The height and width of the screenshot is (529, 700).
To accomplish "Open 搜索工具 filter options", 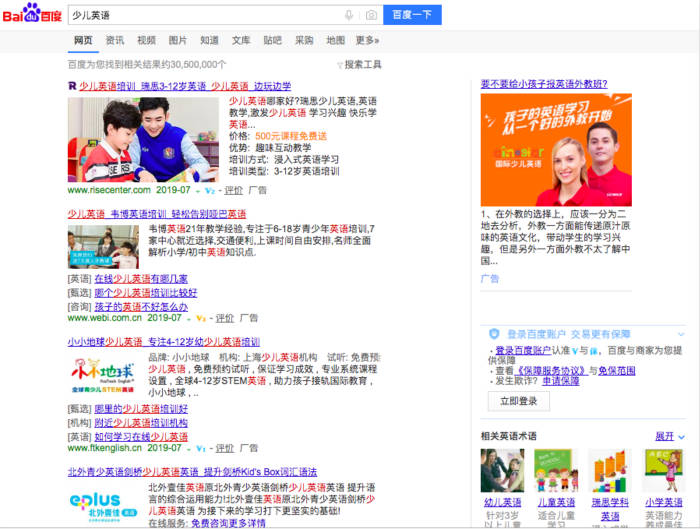I will tap(358, 64).
